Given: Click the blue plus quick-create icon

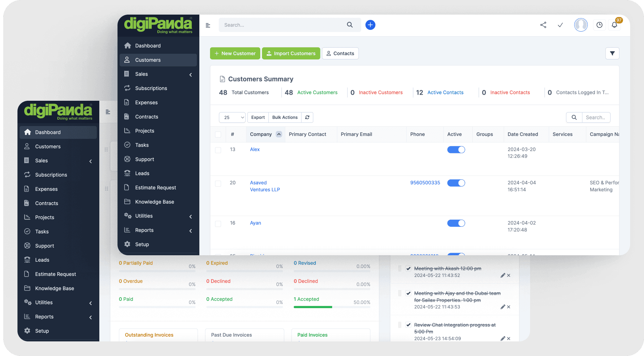Looking at the screenshot, I should click(x=370, y=25).
